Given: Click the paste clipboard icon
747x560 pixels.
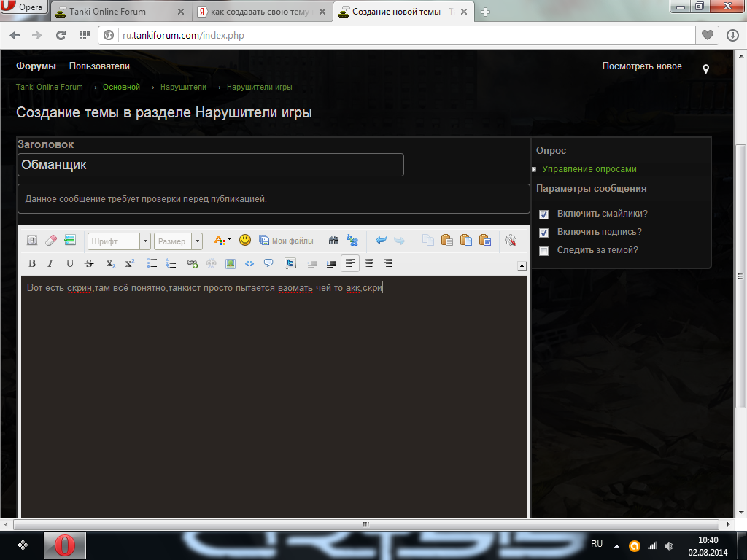Looking at the screenshot, I should 447,241.
